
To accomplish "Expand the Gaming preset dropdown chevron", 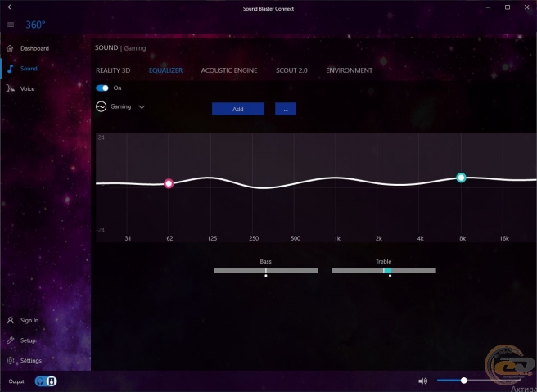I will (142, 107).
